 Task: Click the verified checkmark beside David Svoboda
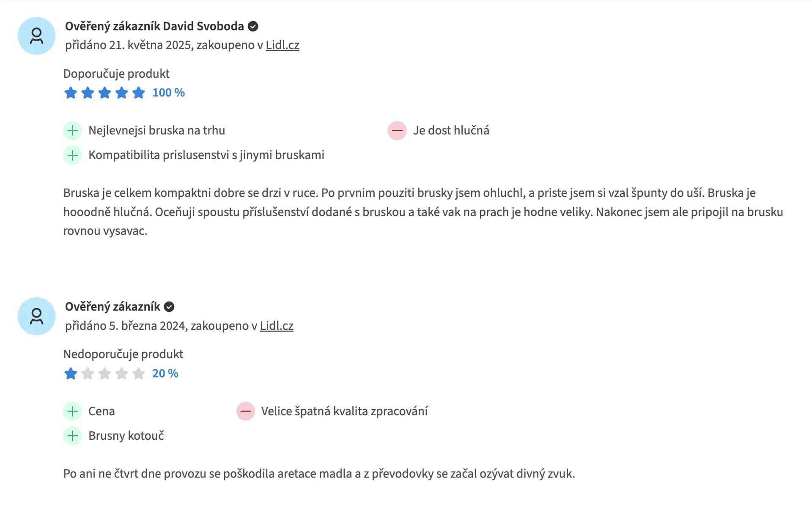253,26
